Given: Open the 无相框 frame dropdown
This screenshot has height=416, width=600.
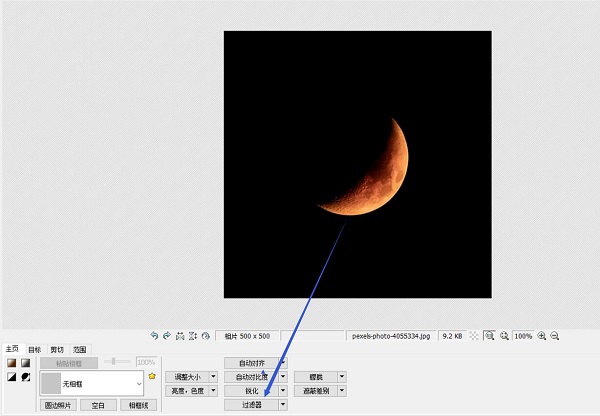Looking at the screenshot, I should (x=138, y=382).
